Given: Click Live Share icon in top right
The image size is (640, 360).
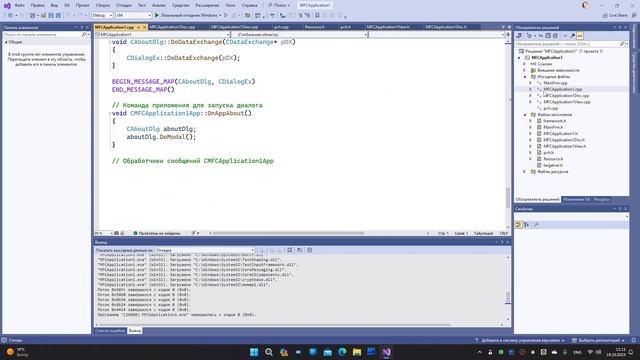Looking at the screenshot, I should pyautogui.click(x=615, y=15).
